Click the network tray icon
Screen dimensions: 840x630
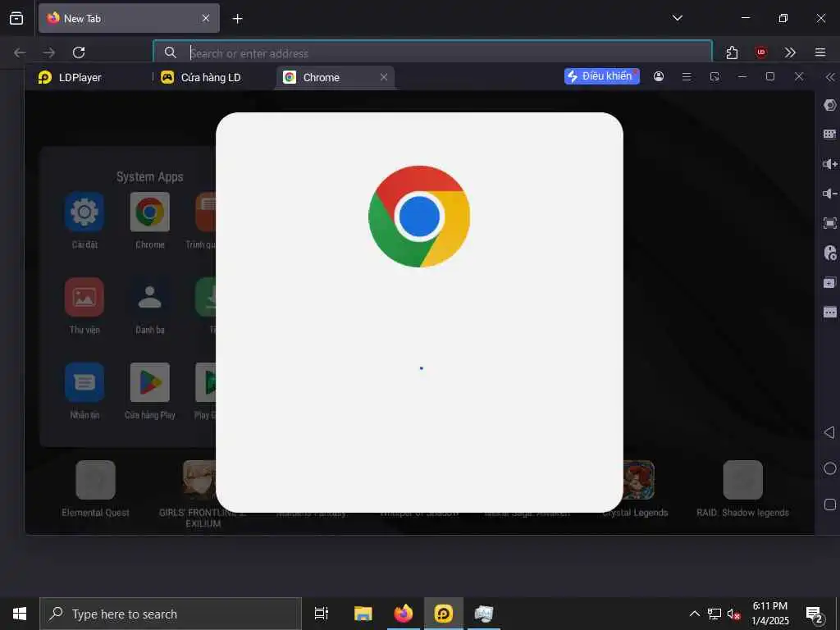[714, 614]
